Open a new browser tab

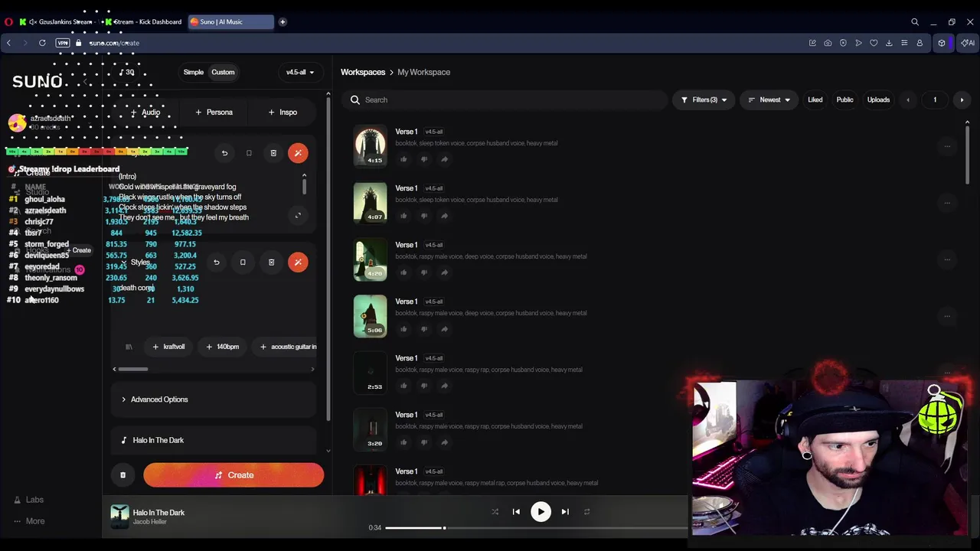click(x=283, y=22)
